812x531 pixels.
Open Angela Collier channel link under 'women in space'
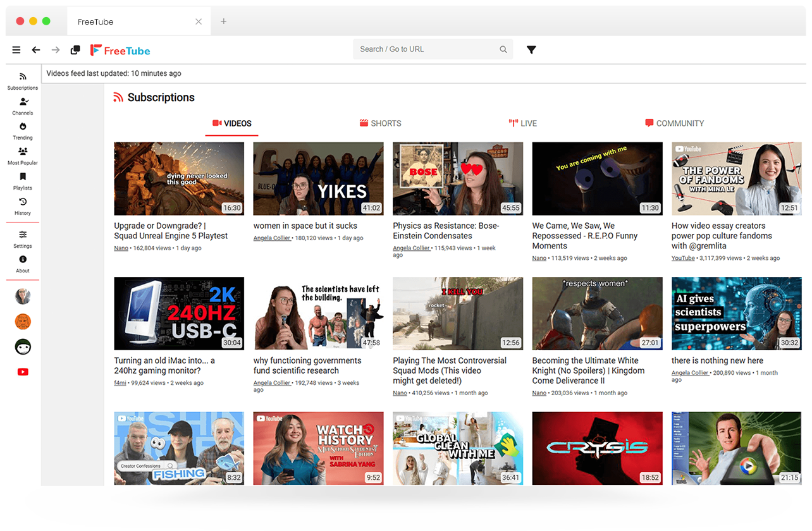[x=272, y=238]
